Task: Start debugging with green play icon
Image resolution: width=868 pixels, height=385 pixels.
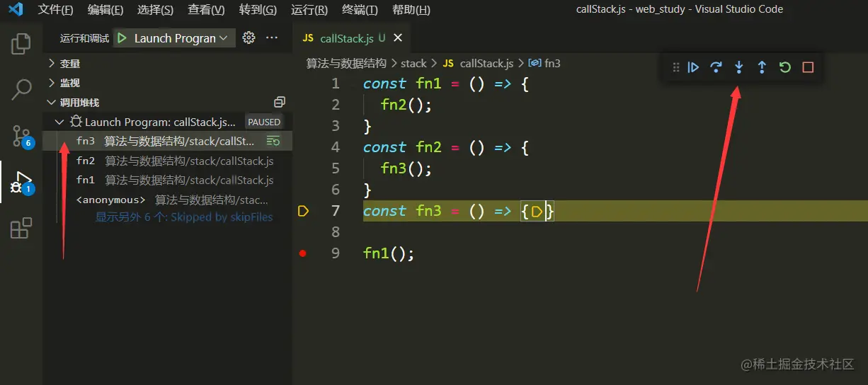Action: 122,38
